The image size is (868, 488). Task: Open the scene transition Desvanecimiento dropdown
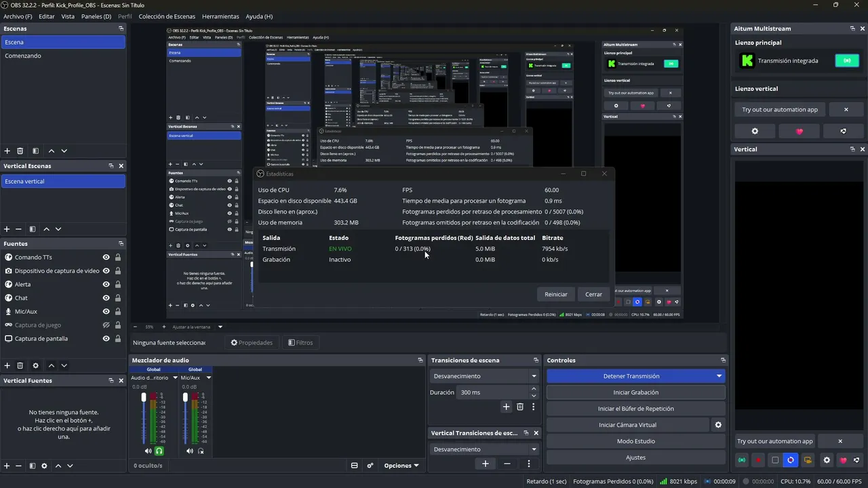coord(484,376)
